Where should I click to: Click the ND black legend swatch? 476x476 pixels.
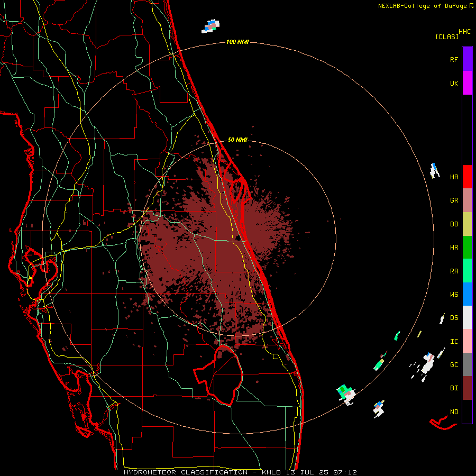467,411
